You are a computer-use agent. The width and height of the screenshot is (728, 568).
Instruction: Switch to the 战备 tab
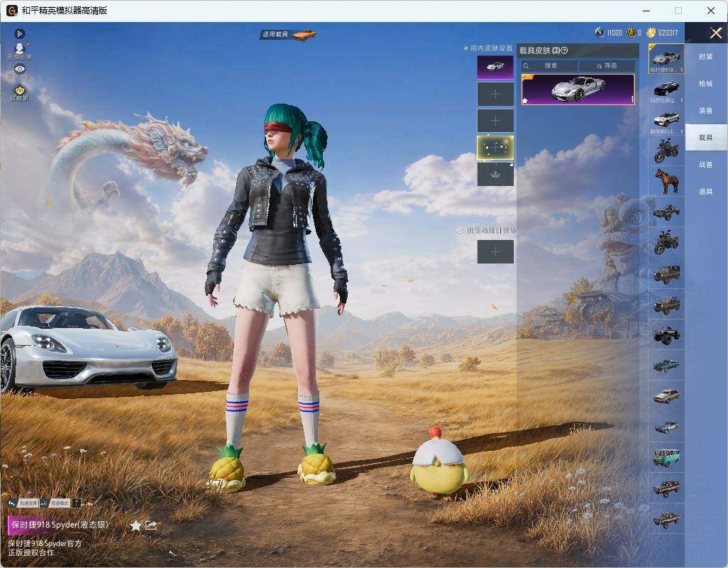(706, 165)
